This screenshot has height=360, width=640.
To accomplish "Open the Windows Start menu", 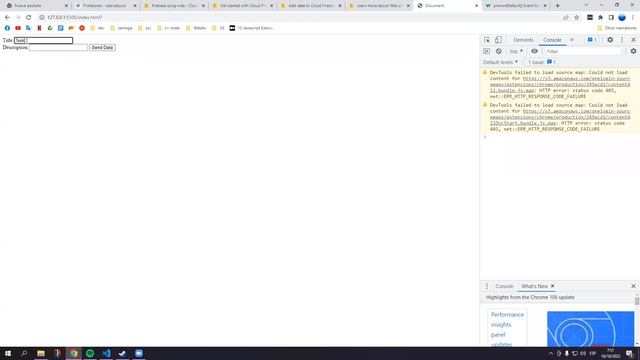I will point(8,353).
